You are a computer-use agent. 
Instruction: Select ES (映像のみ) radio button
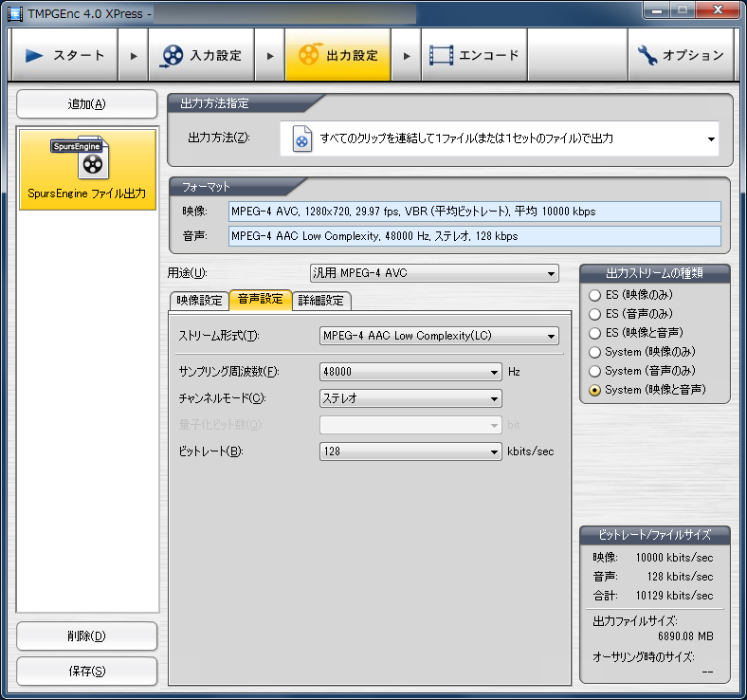click(x=594, y=295)
